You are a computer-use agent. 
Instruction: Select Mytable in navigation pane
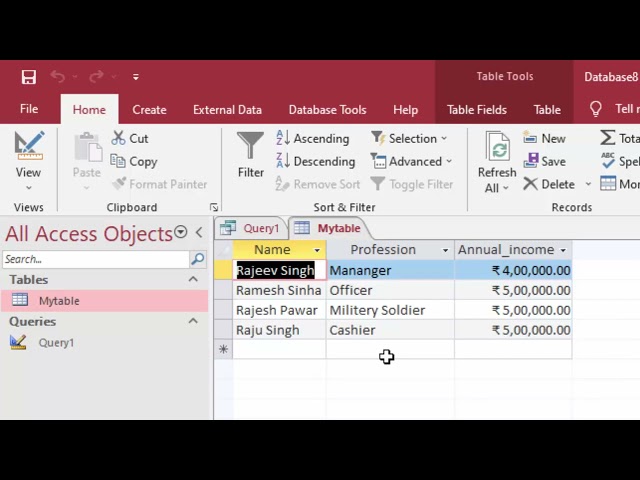point(104,301)
